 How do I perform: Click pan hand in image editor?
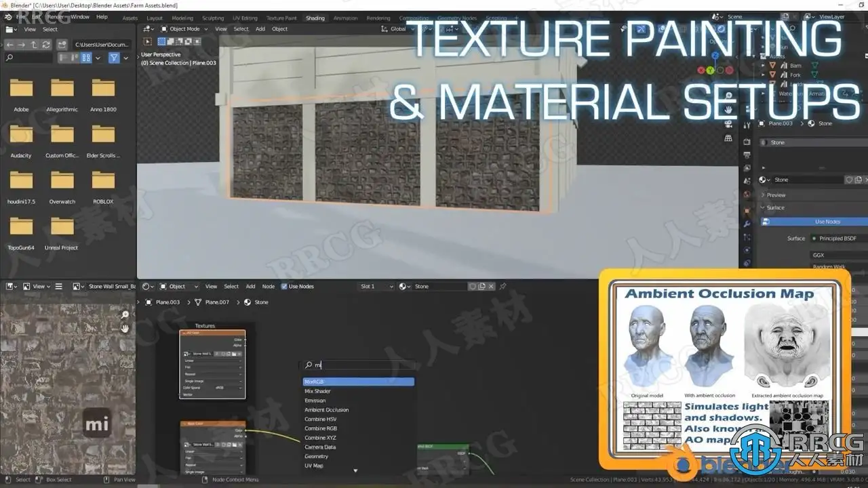125,329
